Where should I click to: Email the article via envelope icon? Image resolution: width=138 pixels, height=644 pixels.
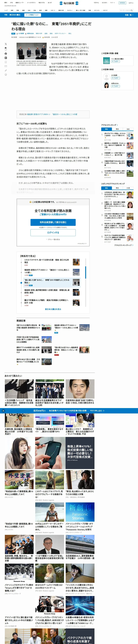tap(6, 66)
